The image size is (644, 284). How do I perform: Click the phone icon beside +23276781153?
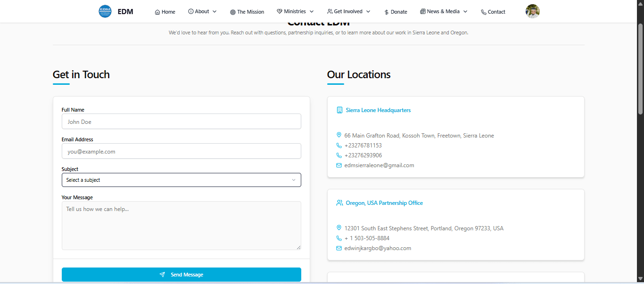pyautogui.click(x=339, y=146)
